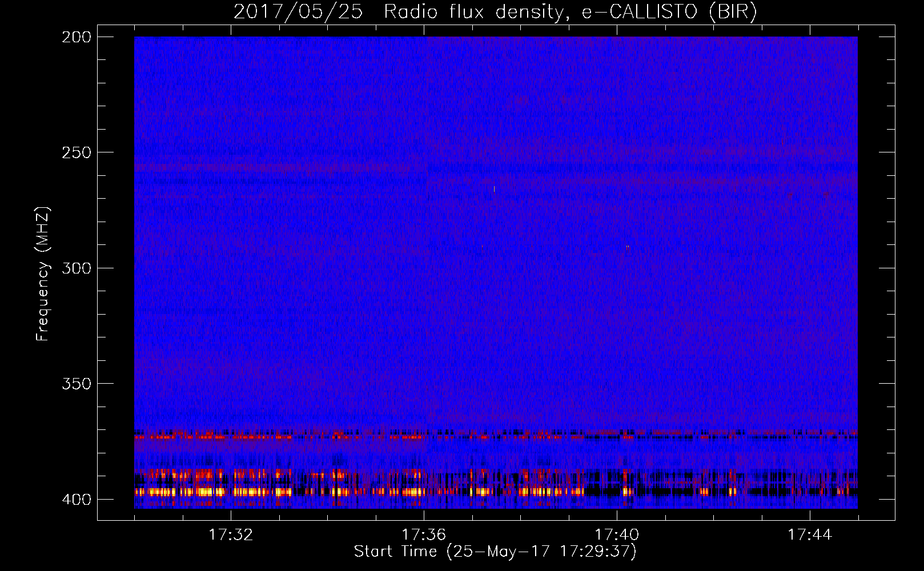The height and width of the screenshot is (571, 924).
Task: Click the 'Start Time (25-May-17 17:29:37)' label
Action: 496,552
